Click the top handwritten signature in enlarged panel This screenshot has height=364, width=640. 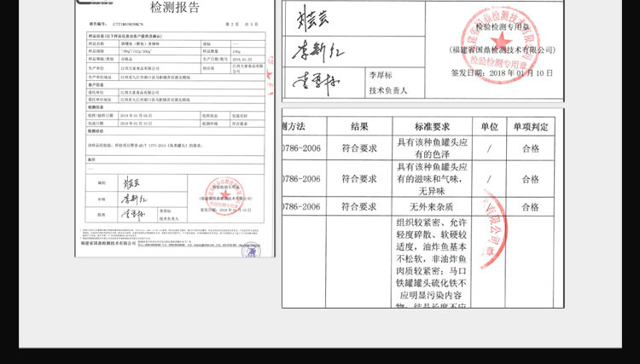point(310,18)
